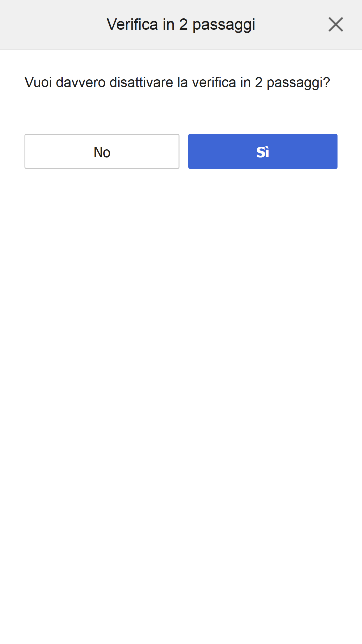The height and width of the screenshot is (644, 362).
Task: Confirm disabling two-step verification with Sì
Action: 262,151
